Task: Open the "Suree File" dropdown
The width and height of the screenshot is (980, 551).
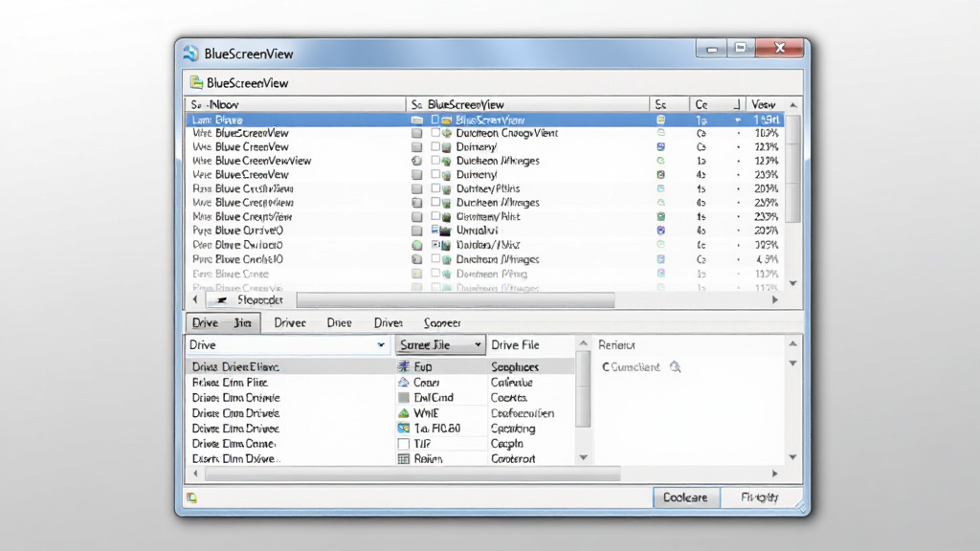Action: [x=440, y=344]
